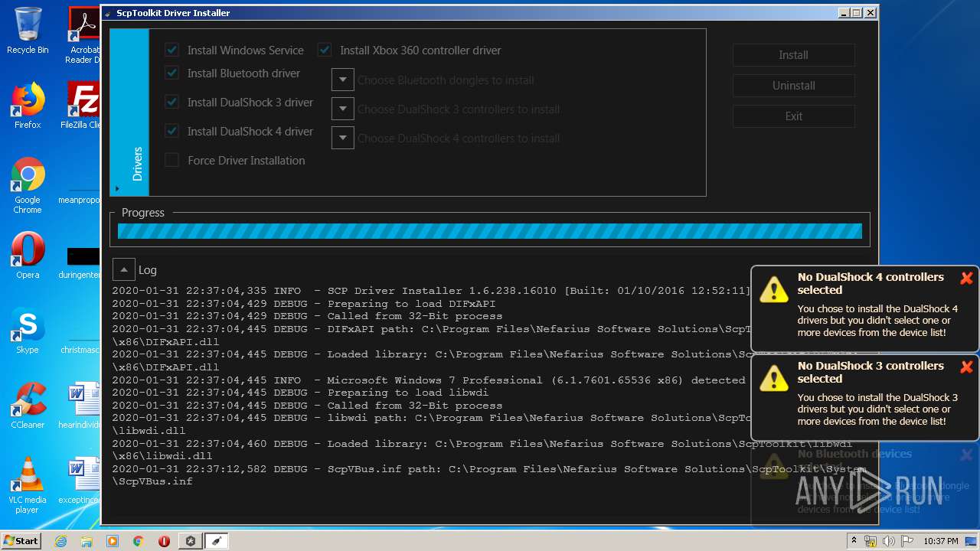The image size is (980, 551).
Task: Toggle Install Windows Service checkbox
Action: (172, 51)
